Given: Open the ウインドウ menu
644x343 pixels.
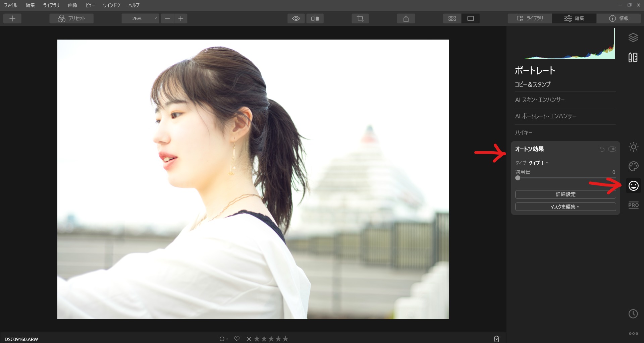Looking at the screenshot, I should (111, 5).
